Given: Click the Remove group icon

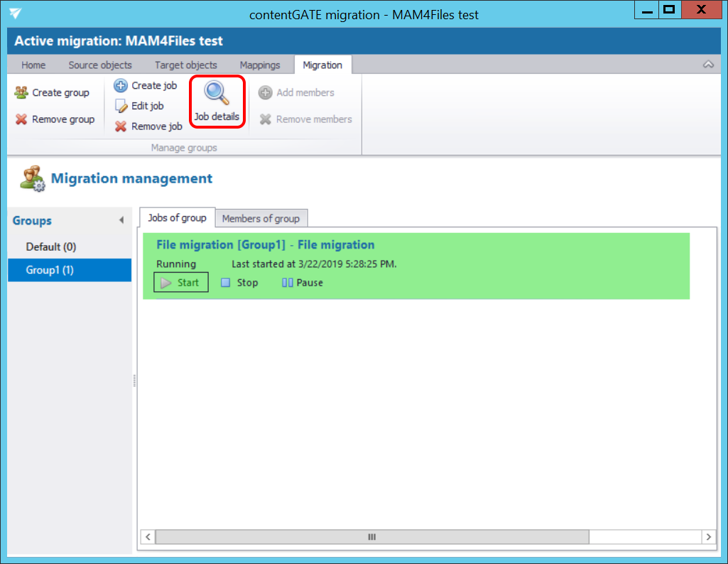Looking at the screenshot, I should point(21,119).
